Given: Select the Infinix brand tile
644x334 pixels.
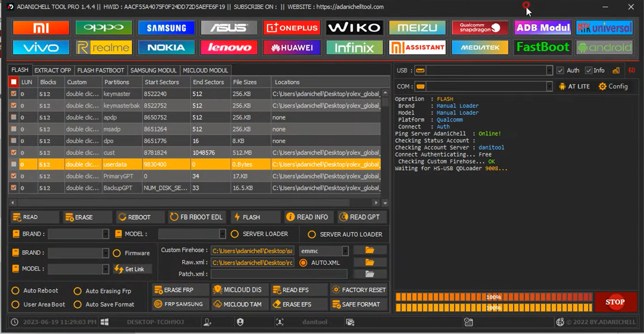Looking at the screenshot, I should [x=354, y=47].
